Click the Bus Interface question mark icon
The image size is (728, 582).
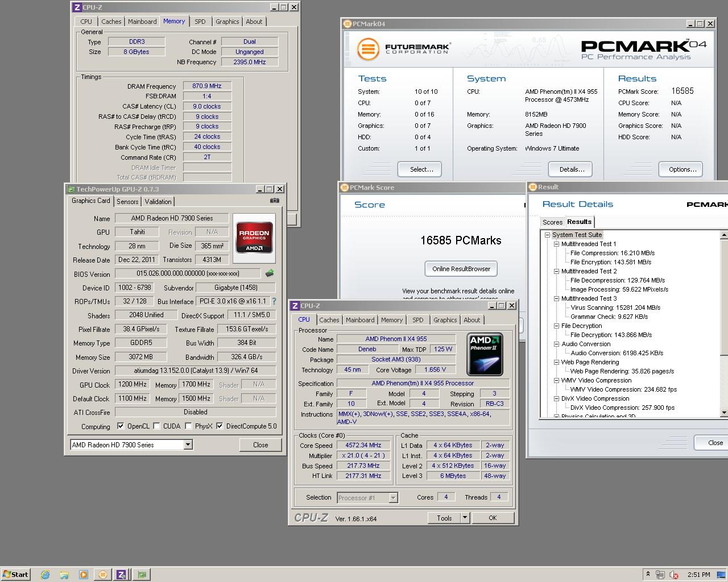[x=274, y=301]
